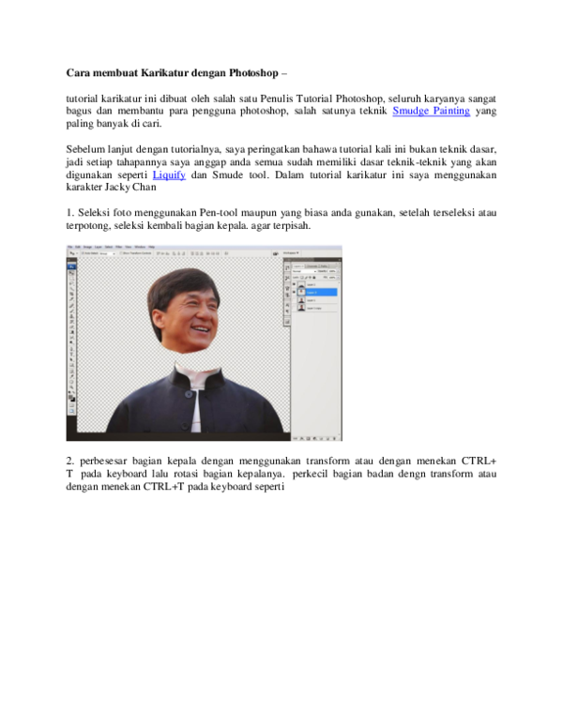
Task: Open Edit menu in Photoshop menu bar
Action: 78,247
